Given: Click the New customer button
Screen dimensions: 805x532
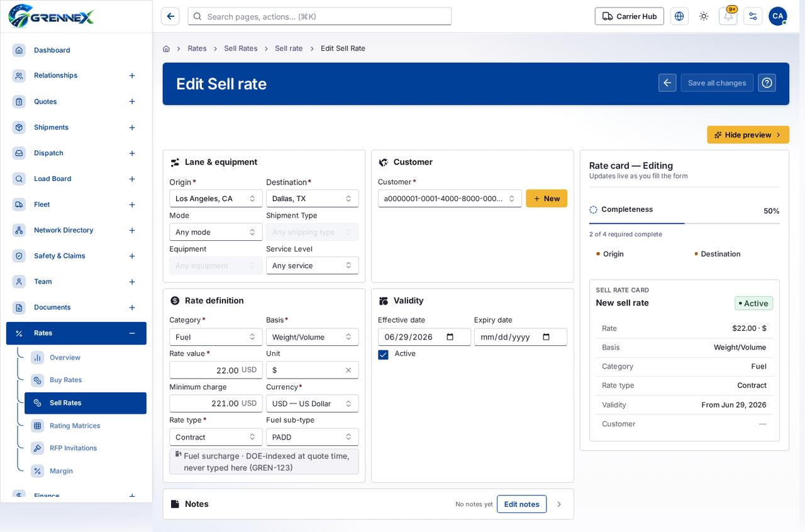Looking at the screenshot, I should pos(547,199).
